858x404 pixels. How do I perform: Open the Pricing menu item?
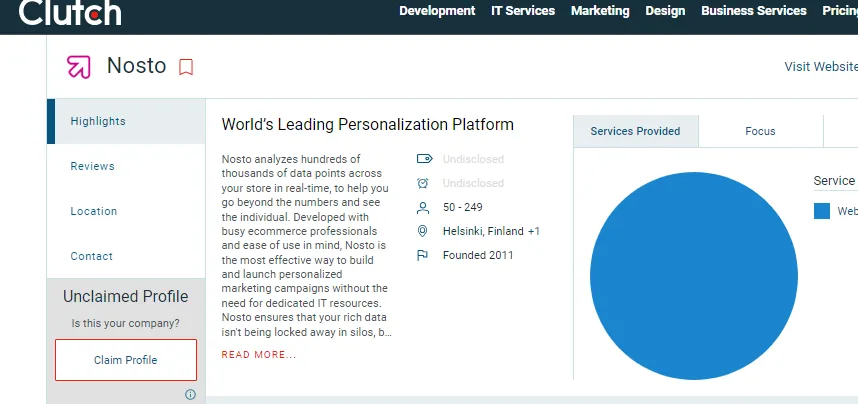[840, 11]
